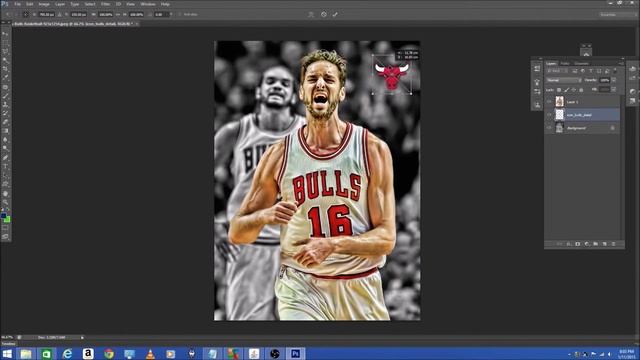Hide the Background layer eye icon

click(x=549, y=128)
